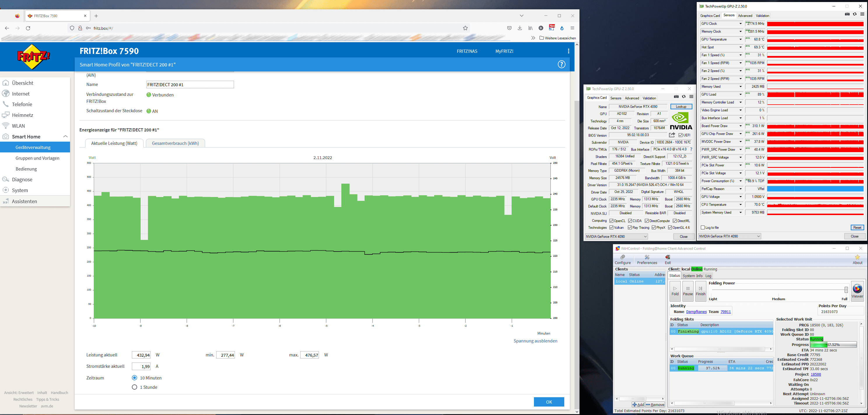Viewport: 868px width, 415px height.
Task: Toggle the CUDA checkbox
Action: (630, 221)
